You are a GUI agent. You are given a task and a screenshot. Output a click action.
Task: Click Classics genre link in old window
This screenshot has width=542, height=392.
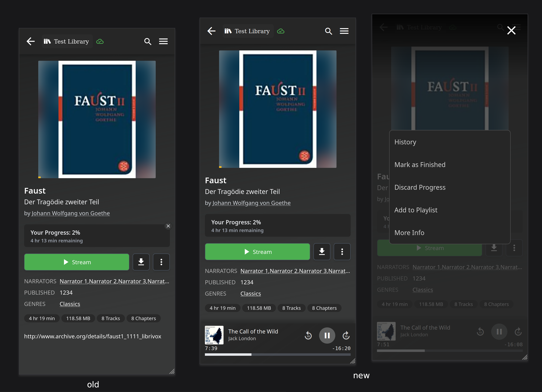(70, 304)
